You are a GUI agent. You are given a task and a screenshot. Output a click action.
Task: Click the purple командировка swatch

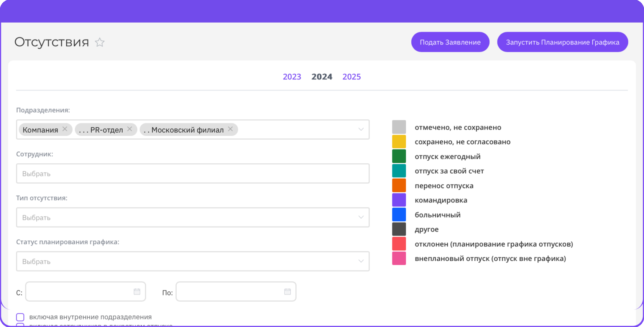pos(399,200)
